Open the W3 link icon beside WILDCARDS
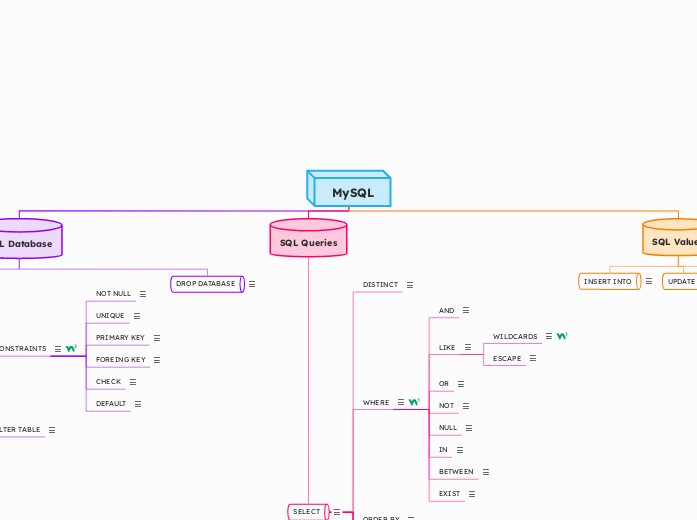Screen dimensions: 697x520 tap(562, 336)
